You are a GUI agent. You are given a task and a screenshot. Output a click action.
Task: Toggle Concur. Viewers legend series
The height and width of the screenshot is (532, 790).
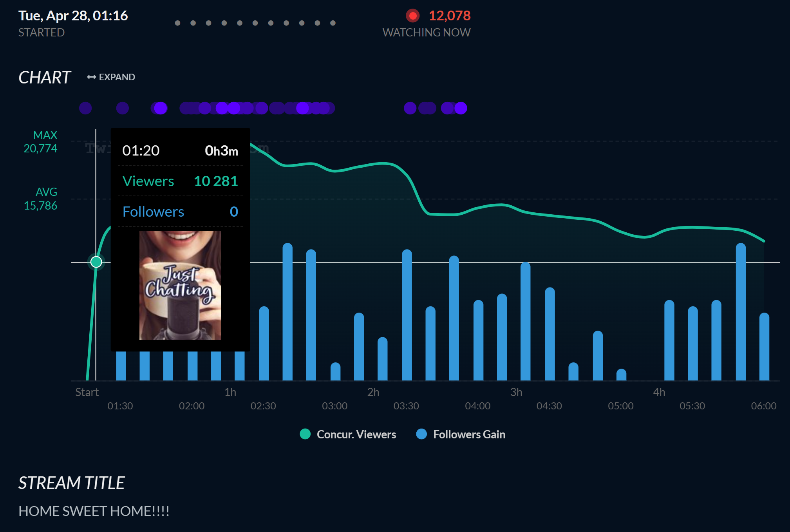(356, 434)
